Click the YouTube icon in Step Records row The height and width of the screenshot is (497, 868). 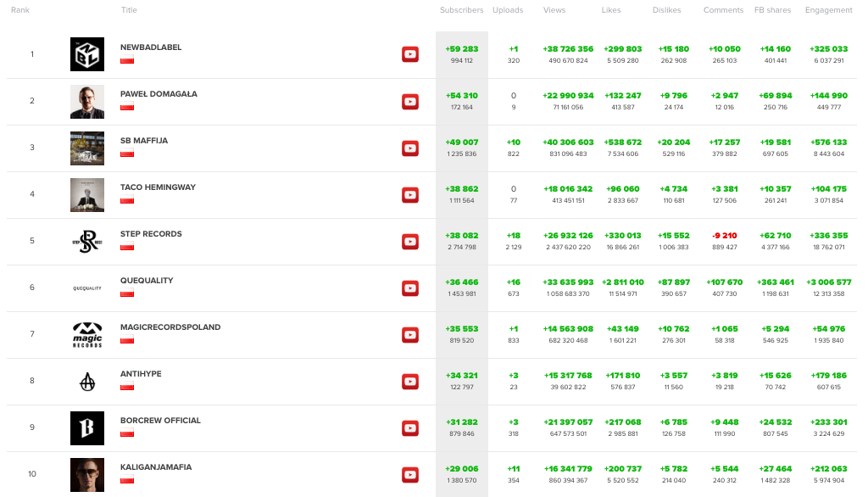pyautogui.click(x=410, y=242)
